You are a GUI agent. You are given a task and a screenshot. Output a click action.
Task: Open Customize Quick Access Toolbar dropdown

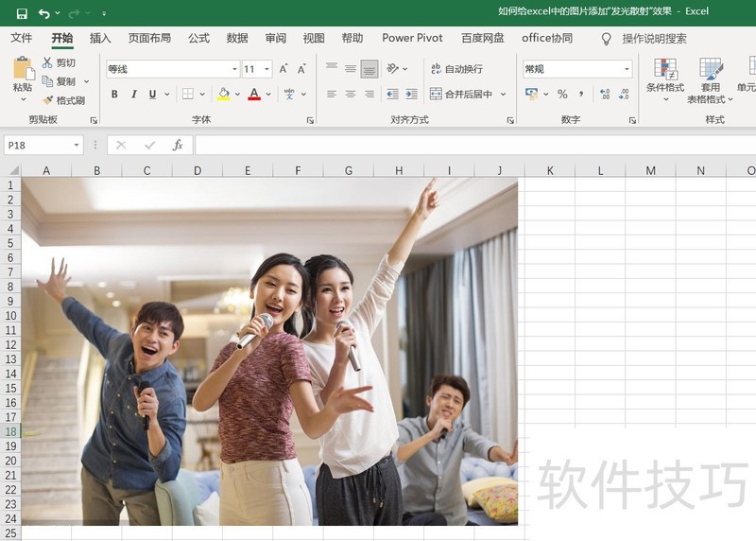(x=104, y=14)
